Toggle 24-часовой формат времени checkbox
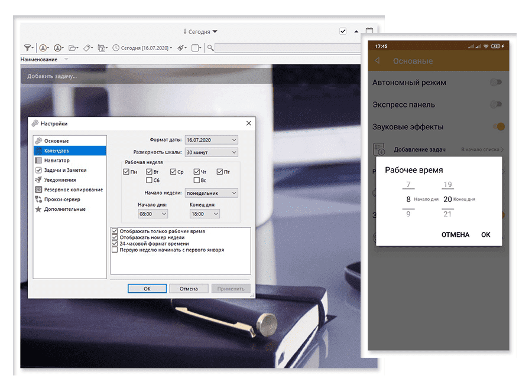The width and height of the screenshot is (532, 392). 115,244
